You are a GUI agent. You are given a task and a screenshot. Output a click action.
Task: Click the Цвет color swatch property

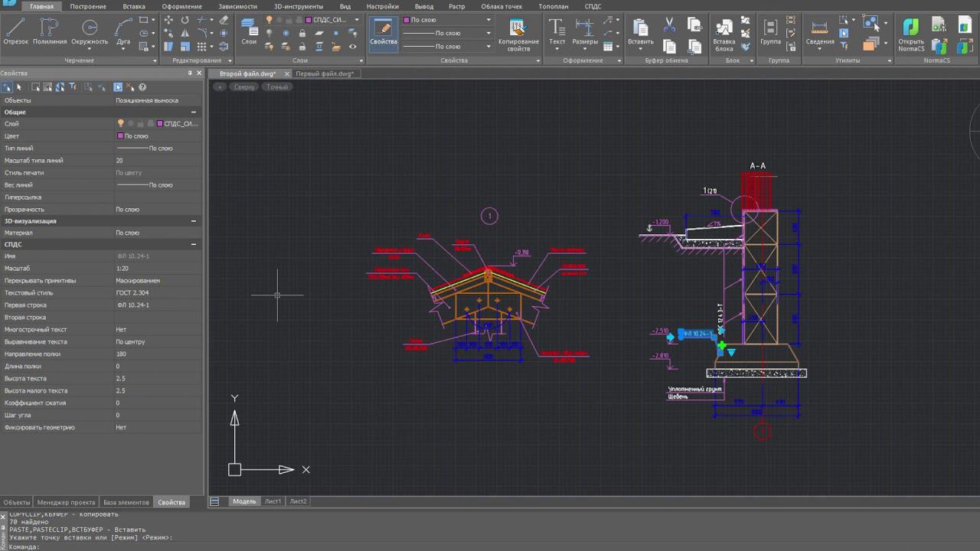pos(120,136)
